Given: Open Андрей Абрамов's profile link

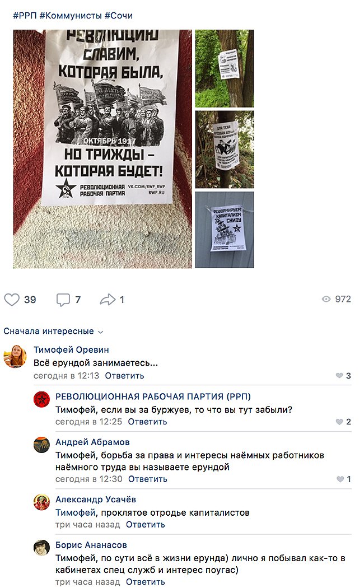Looking at the screenshot, I should [92, 442].
